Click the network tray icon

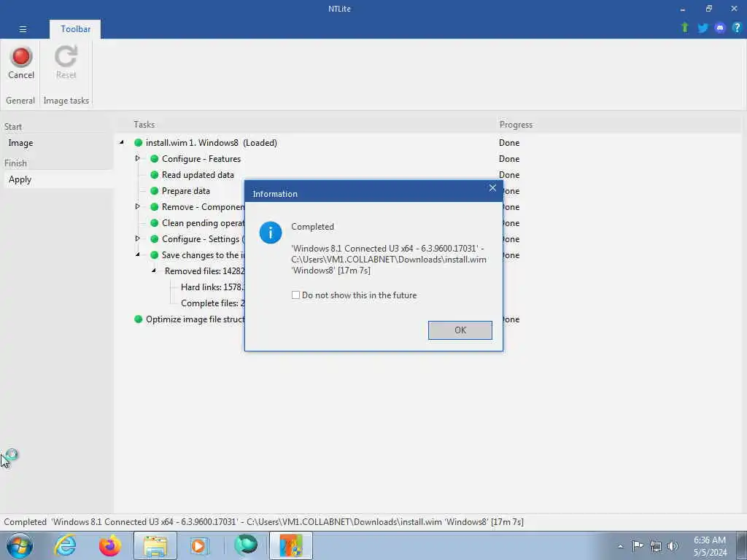pyautogui.click(x=656, y=546)
